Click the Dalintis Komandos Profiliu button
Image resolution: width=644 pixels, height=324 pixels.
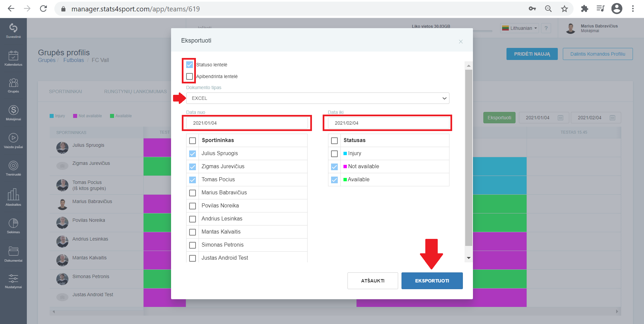[x=598, y=54]
